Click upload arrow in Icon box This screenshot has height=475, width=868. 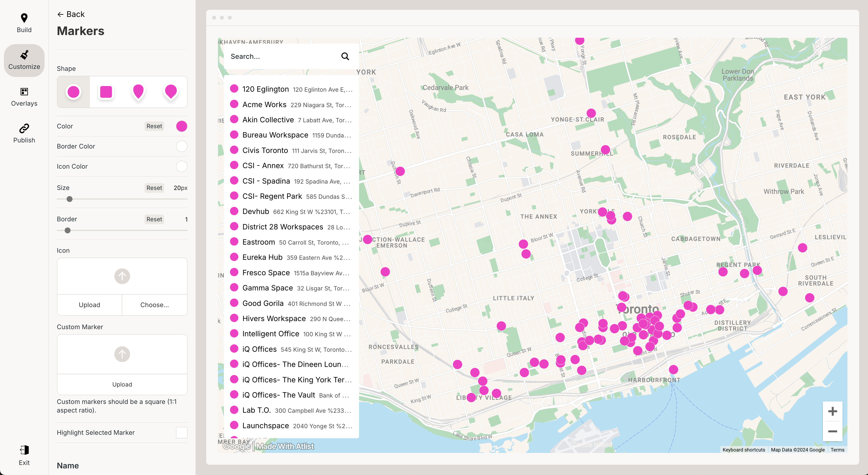(x=122, y=276)
